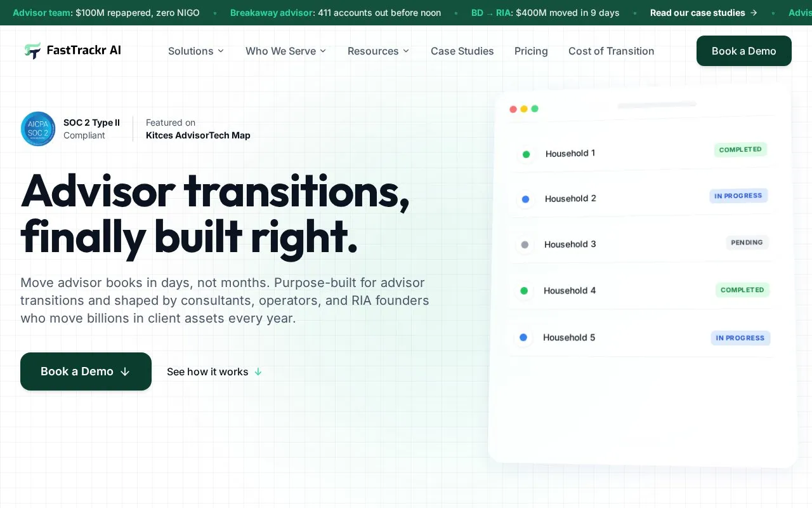Click SOC 2 Type II Compliant text
Image resolution: width=812 pixels, height=508 pixels.
(92, 129)
